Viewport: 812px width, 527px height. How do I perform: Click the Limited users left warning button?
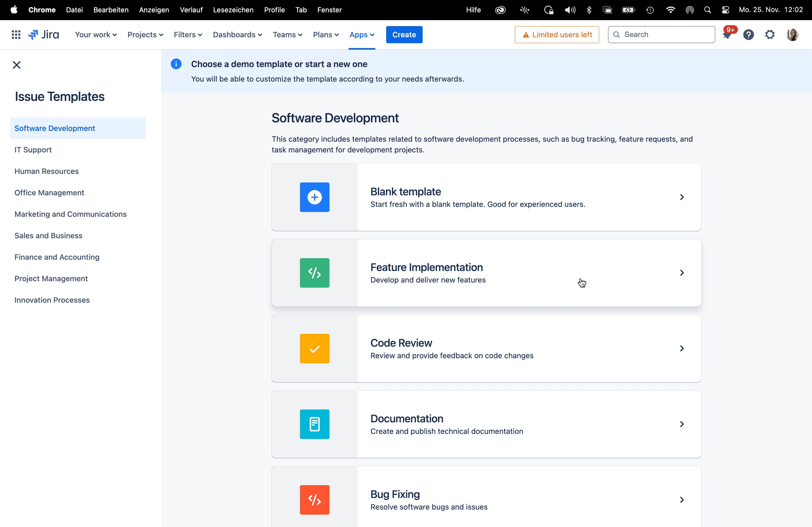pyautogui.click(x=557, y=34)
